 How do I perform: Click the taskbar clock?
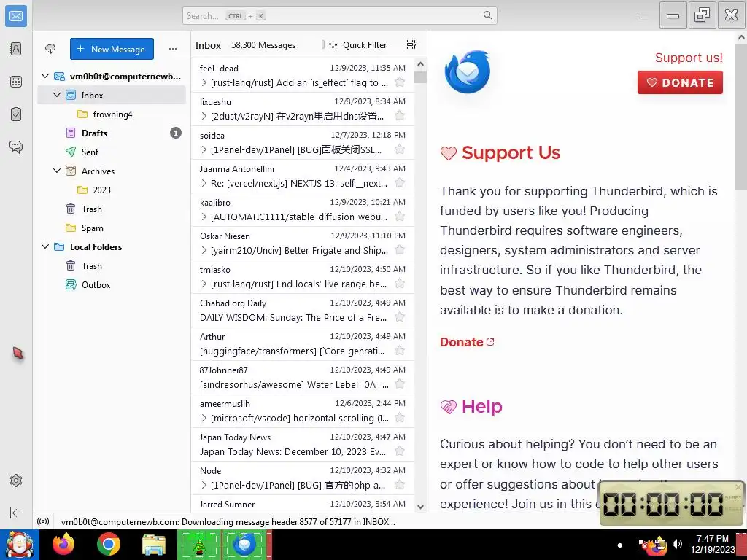(712, 544)
